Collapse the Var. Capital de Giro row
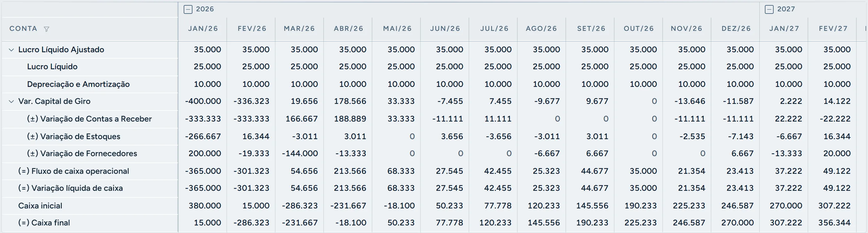 11,101
